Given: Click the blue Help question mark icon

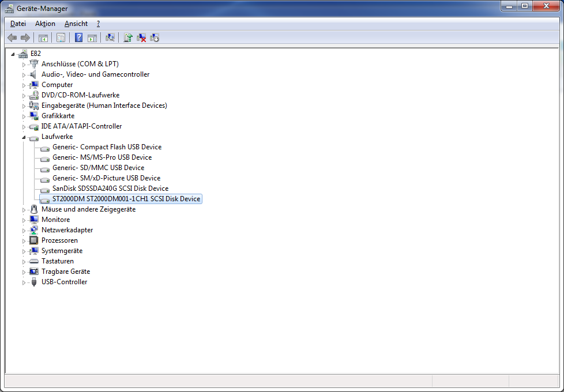Looking at the screenshot, I should coord(79,38).
